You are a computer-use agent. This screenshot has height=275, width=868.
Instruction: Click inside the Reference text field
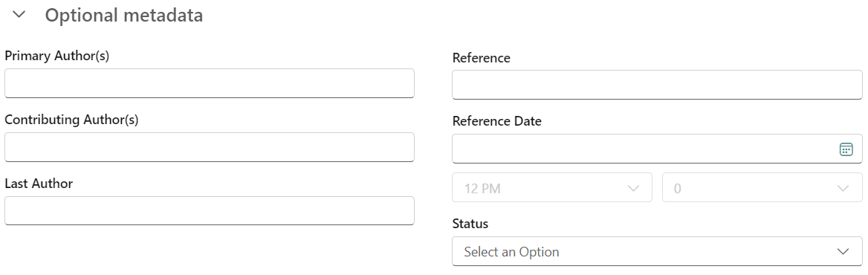coord(657,85)
